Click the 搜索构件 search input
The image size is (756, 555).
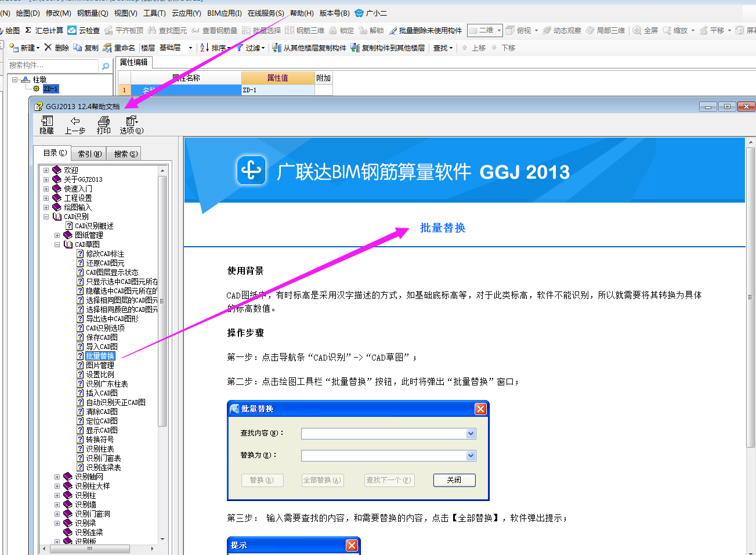[53, 66]
